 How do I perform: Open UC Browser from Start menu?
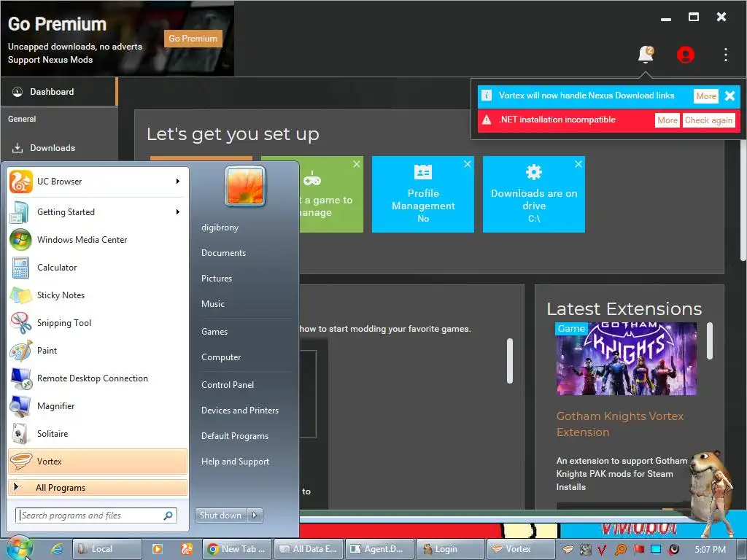98,182
